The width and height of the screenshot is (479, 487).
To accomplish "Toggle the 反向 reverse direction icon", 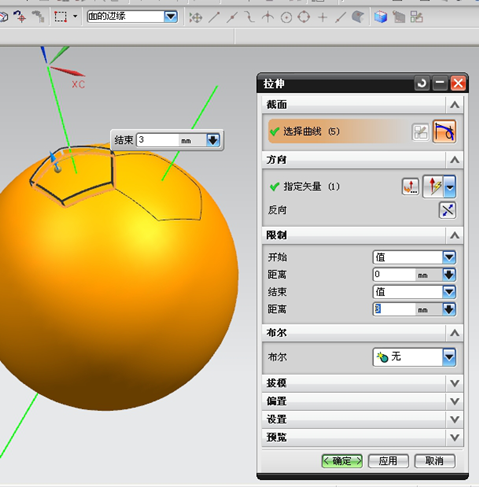I will (x=447, y=210).
